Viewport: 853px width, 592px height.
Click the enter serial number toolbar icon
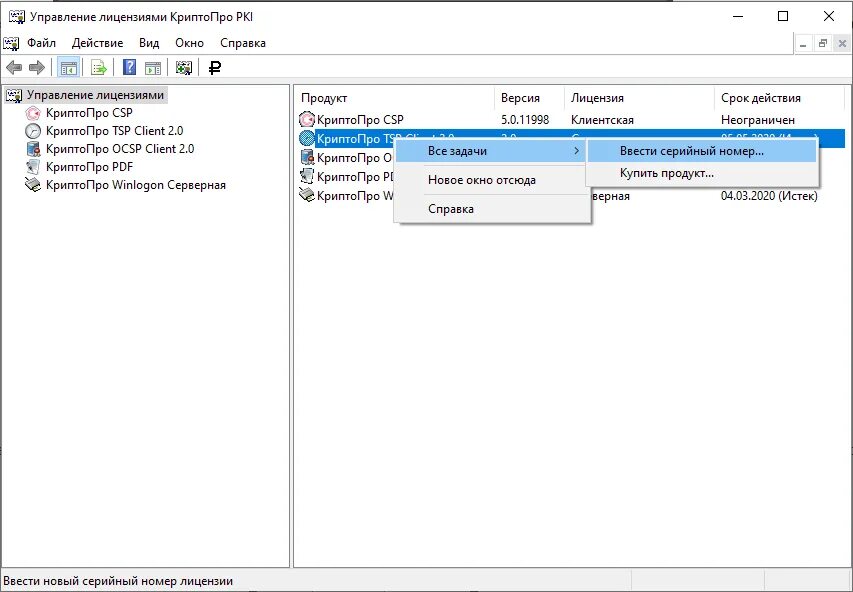tap(184, 67)
